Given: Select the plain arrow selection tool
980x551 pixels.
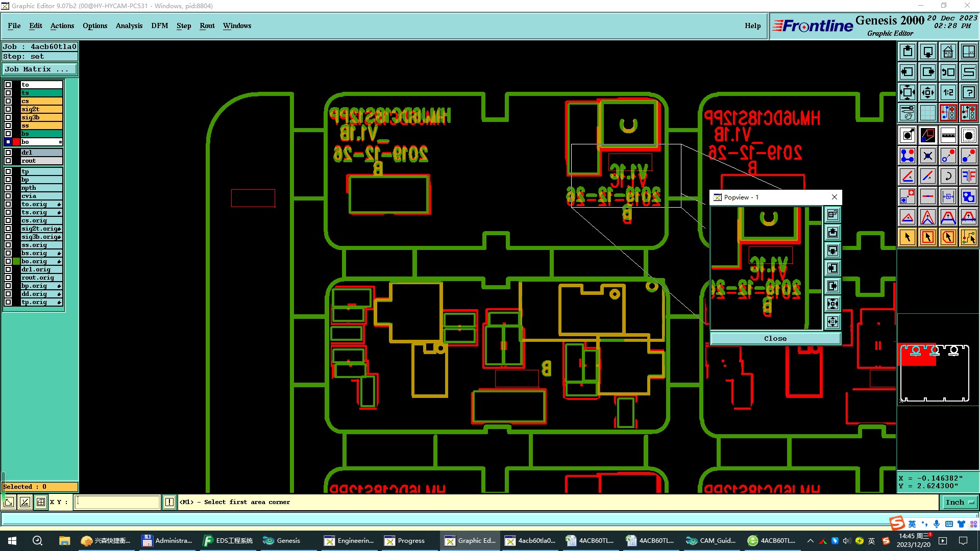Looking at the screenshot, I should [x=907, y=237].
